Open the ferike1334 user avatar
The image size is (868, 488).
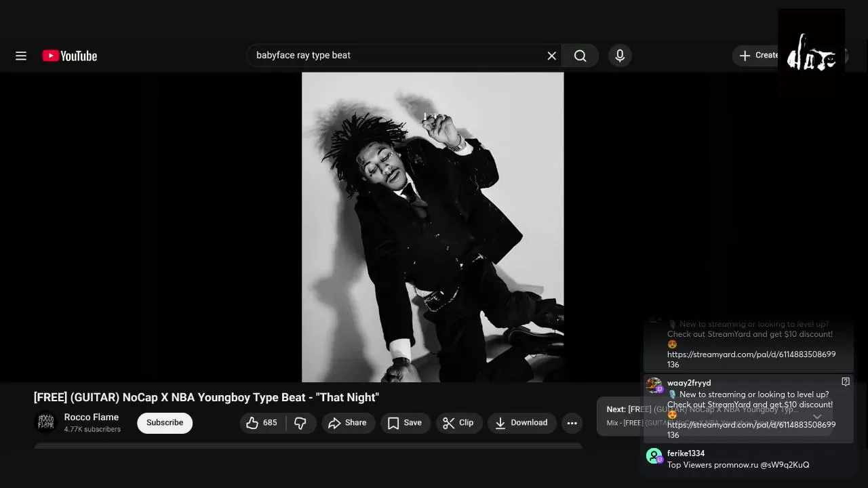[654, 456]
